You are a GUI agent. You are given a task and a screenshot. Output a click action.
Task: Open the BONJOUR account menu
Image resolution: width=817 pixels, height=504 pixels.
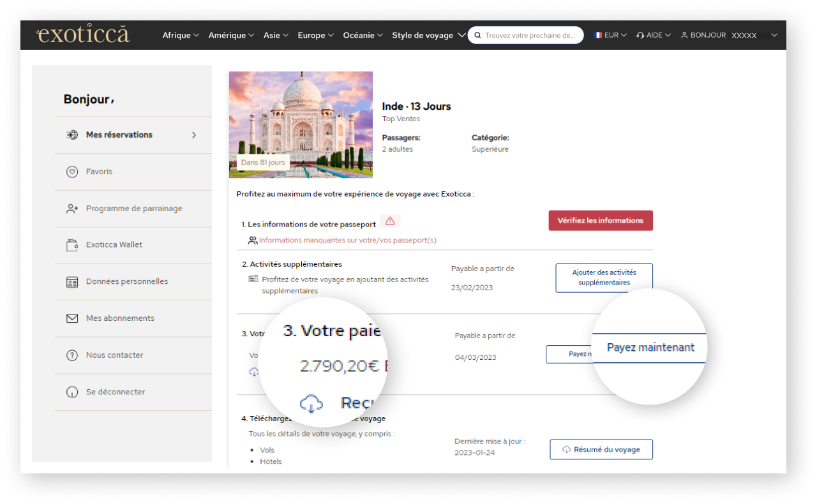coord(729,35)
